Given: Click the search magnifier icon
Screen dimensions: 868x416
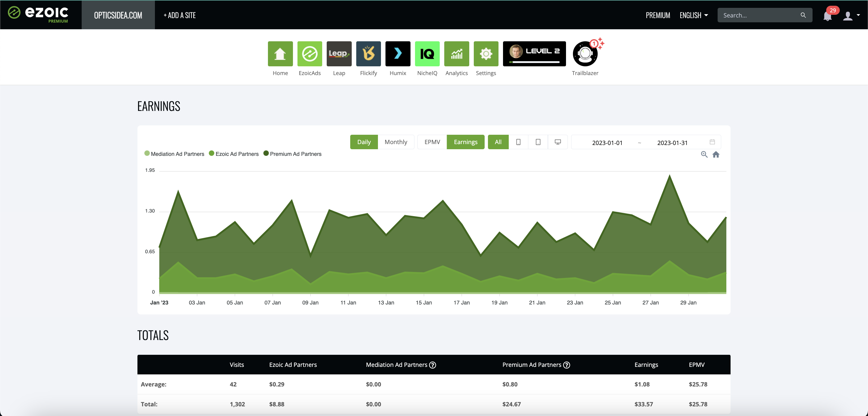Looking at the screenshot, I should (x=803, y=15).
